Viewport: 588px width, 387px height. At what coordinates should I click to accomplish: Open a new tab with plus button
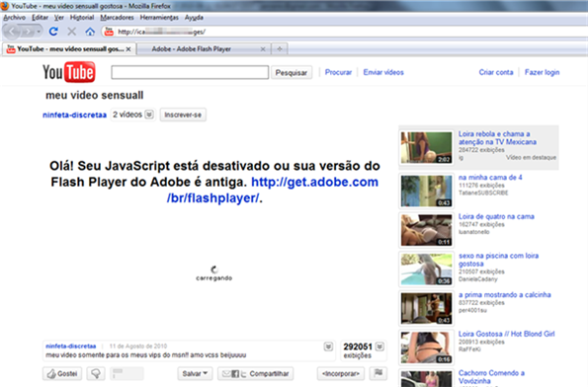tap(280, 49)
